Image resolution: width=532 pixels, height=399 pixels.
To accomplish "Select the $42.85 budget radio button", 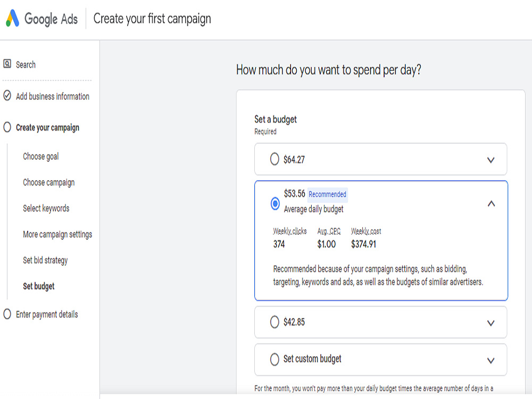I will pos(275,322).
